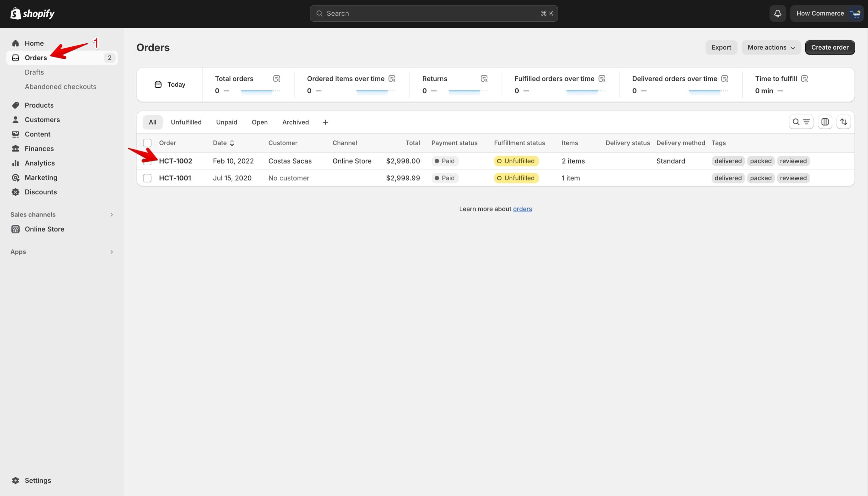Image resolution: width=868 pixels, height=496 pixels.
Task: Click the Create order button
Action: click(829, 47)
